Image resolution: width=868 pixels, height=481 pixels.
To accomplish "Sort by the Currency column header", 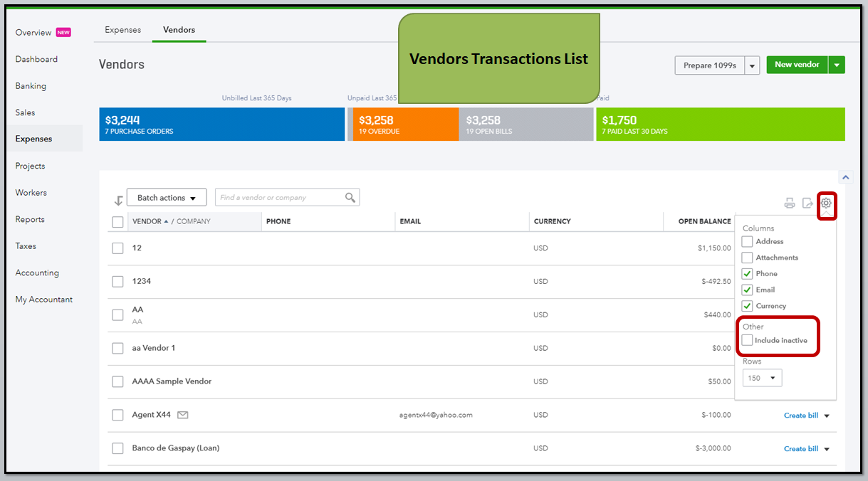I will pyautogui.click(x=553, y=221).
